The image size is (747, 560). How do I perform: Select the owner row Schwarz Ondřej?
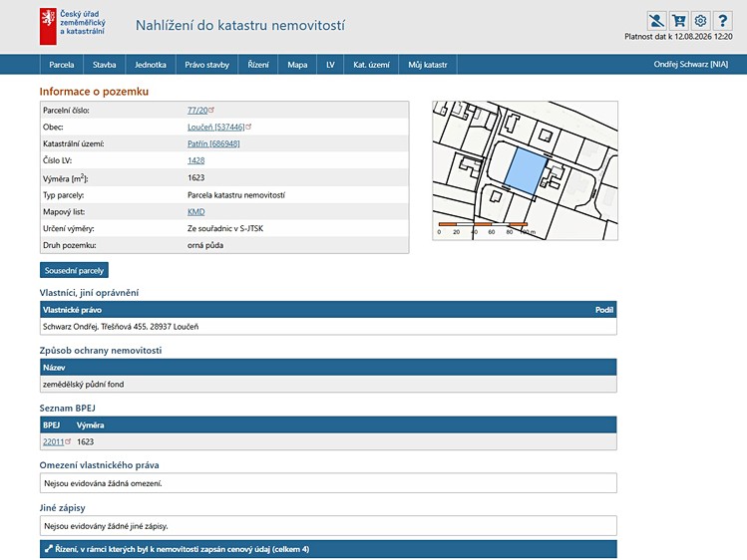pyautogui.click(x=328, y=327)
